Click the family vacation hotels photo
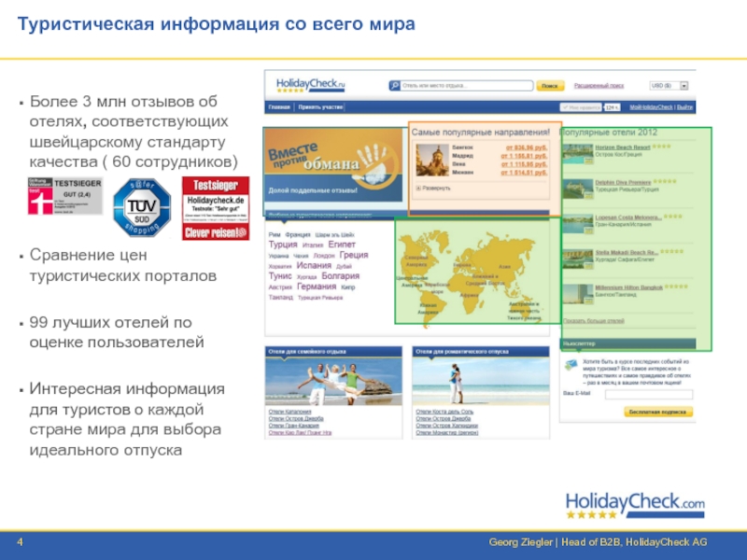Viewport: 747px width, 560px height. coord(333,381)
